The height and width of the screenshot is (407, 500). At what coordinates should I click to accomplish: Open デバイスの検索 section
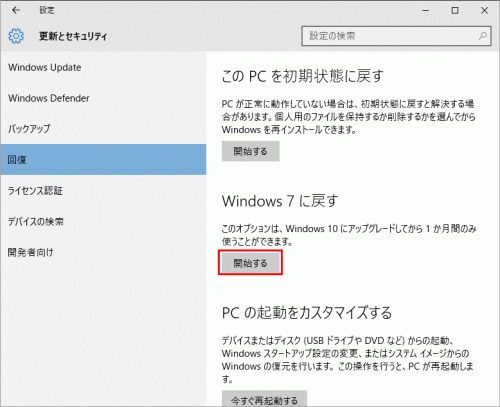pyautogui.click(x=103, y=221)
